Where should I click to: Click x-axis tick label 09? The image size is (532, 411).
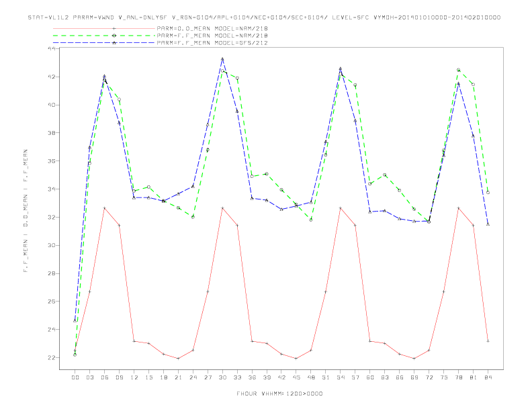[119, 377]
